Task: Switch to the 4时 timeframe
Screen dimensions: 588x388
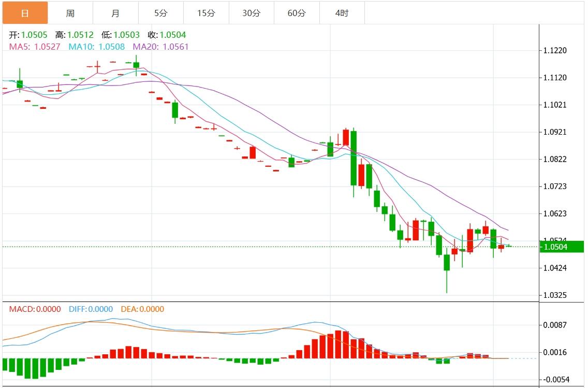Action: 341,13
